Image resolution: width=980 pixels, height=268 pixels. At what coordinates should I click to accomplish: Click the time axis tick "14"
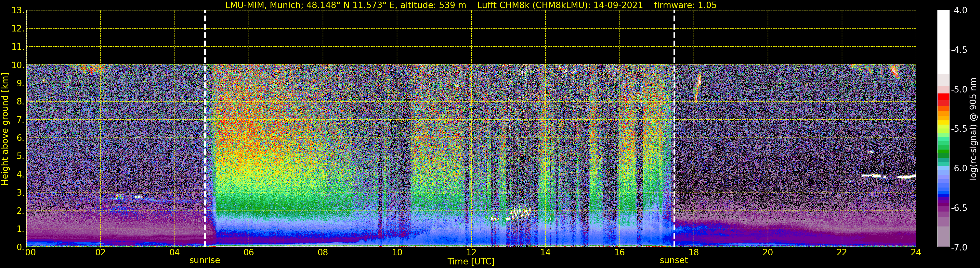point(545,252)
